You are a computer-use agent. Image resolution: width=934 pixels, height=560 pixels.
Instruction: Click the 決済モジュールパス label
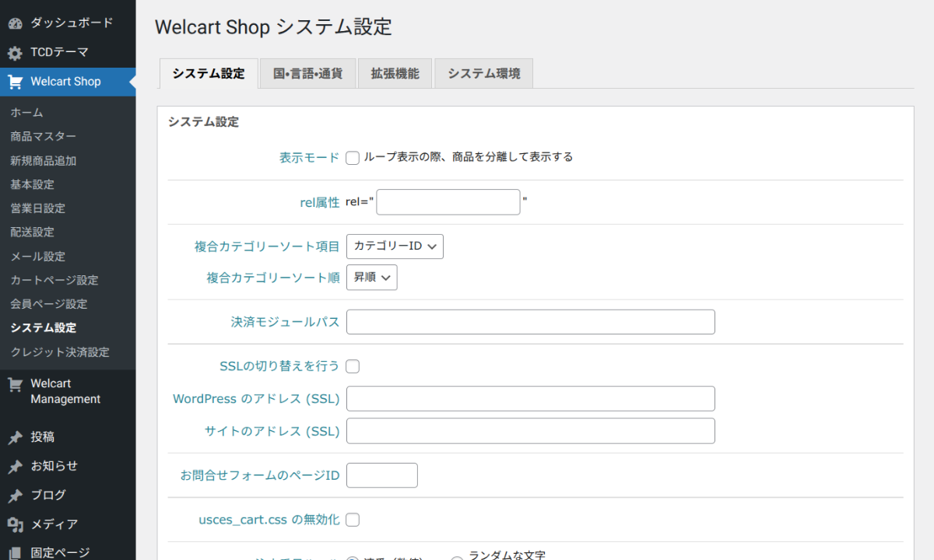click(285, 322)
